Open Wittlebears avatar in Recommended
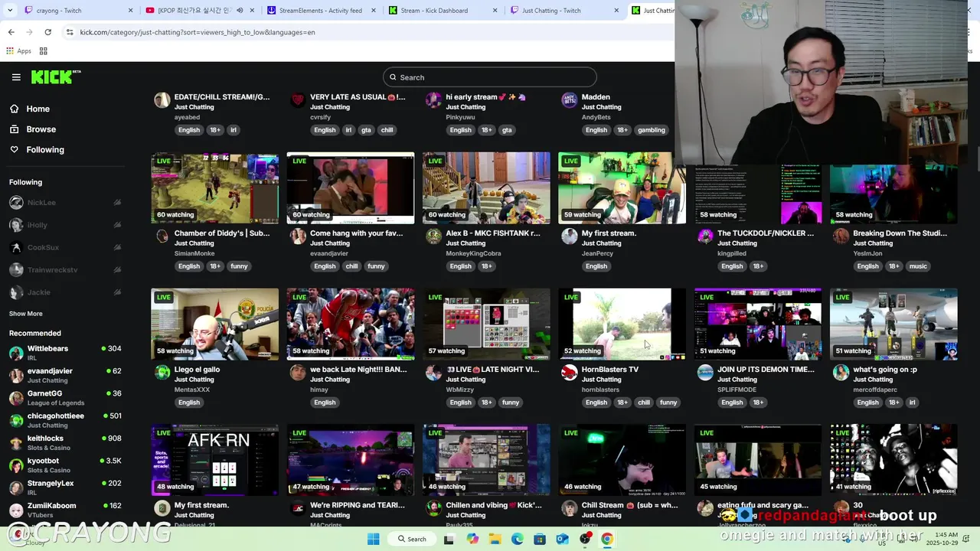This screenshot has width=980, height=551. (16, 353)
